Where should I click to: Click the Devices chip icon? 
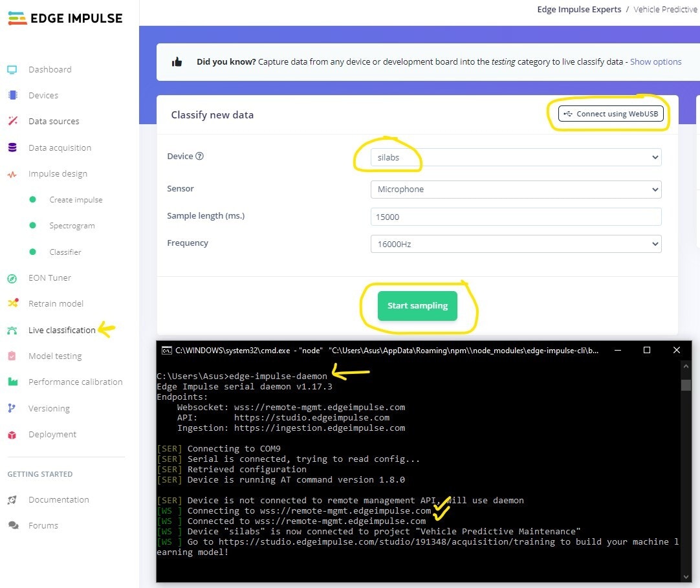click(12, 95)
